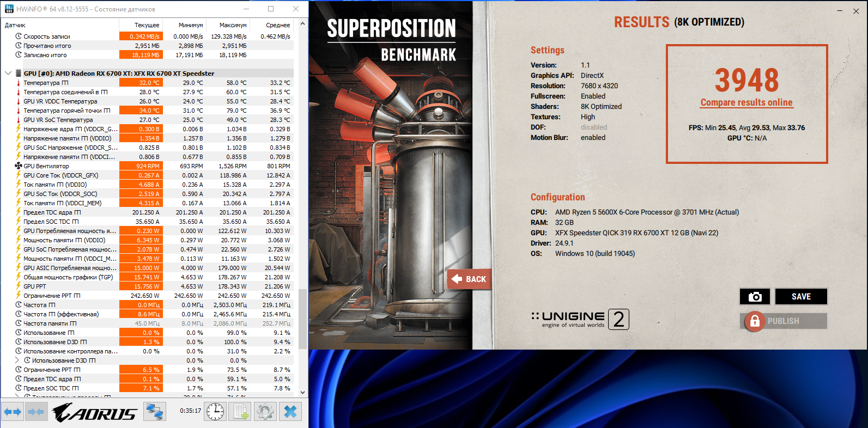Click the fan icon in GPU Вентилятор row
The height and width of the screenshot is (428, 868).
coord(19,166)
